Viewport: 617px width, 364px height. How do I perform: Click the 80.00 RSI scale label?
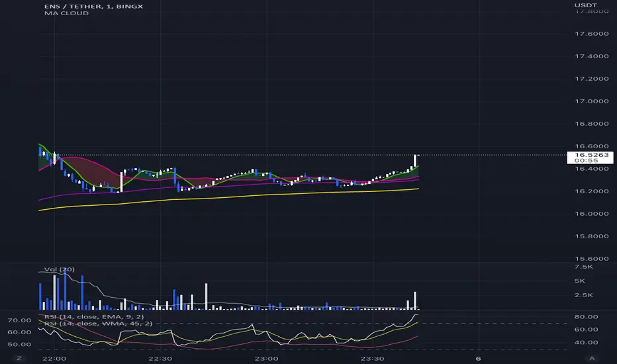pos(586,317)
